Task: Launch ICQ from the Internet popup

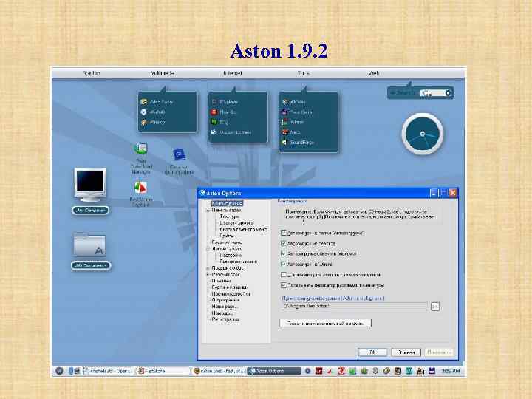Action: [220, 122]
